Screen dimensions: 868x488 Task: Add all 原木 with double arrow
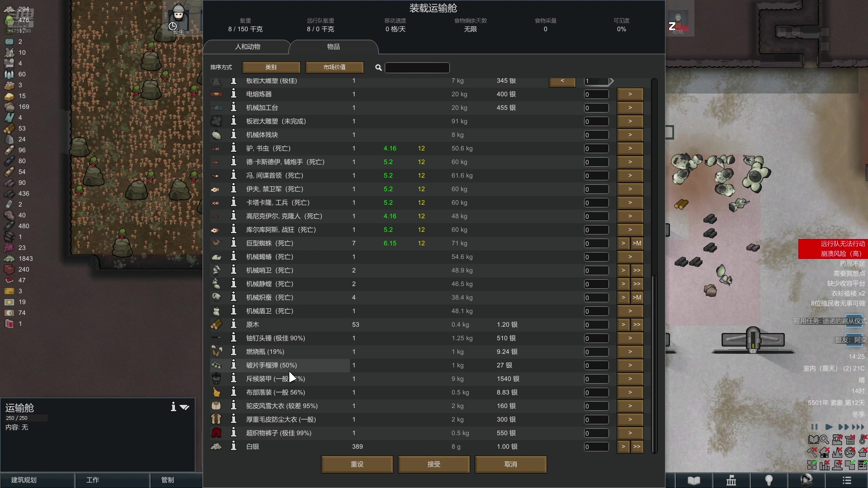(x=637, y=324)
